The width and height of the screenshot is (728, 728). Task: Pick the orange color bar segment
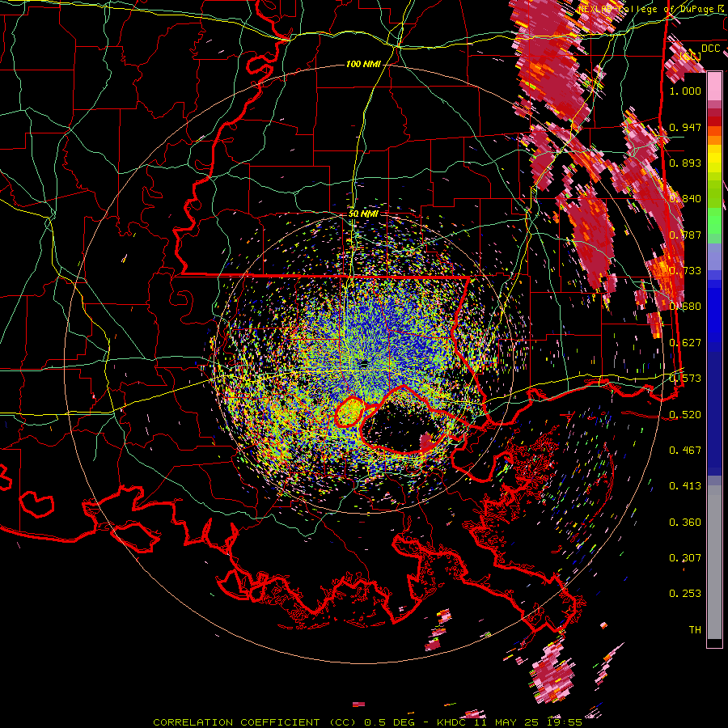714,140
